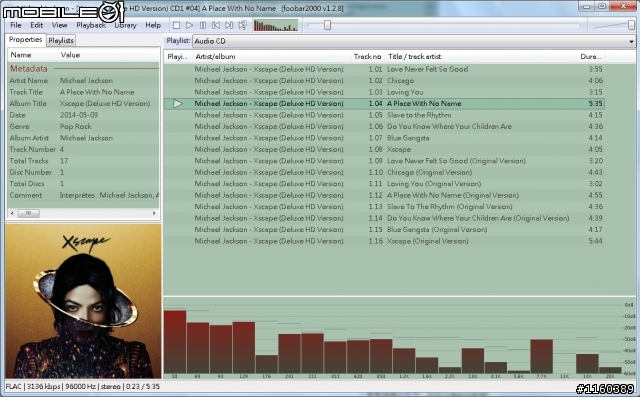Click the Track Title property row
The width and height of the screenshot is (640, 397).
click(x=83, y=92)
